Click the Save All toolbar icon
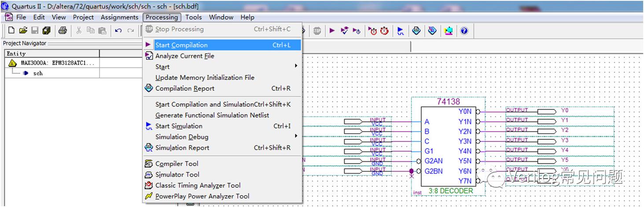Viewport: 644px width, 207px height. point(46,30)
